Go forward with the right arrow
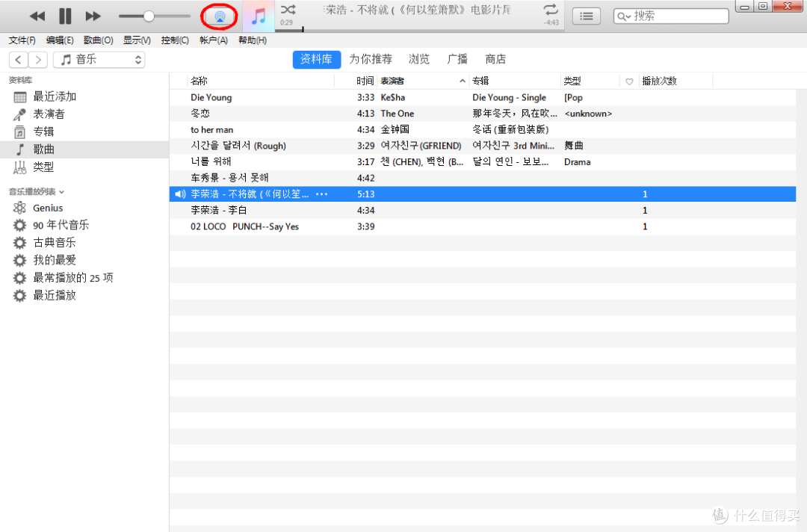The height and width of the screenshot is (532, 807). point(38,60)
